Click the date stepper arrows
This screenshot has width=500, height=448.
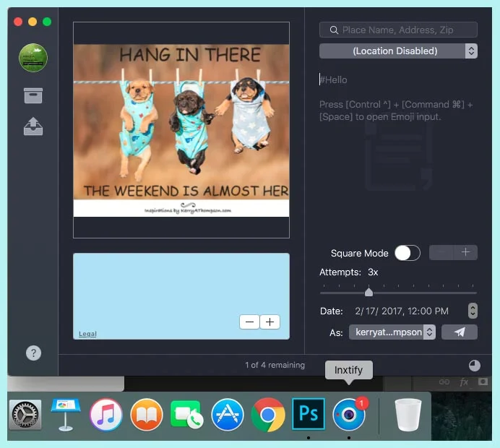(x=473, y=311)
